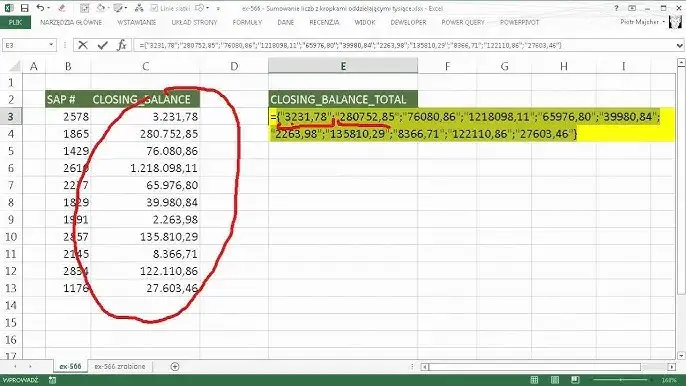
Task: Open UKŁAD STRONY ribbon tab
Action: coord(194,22)
